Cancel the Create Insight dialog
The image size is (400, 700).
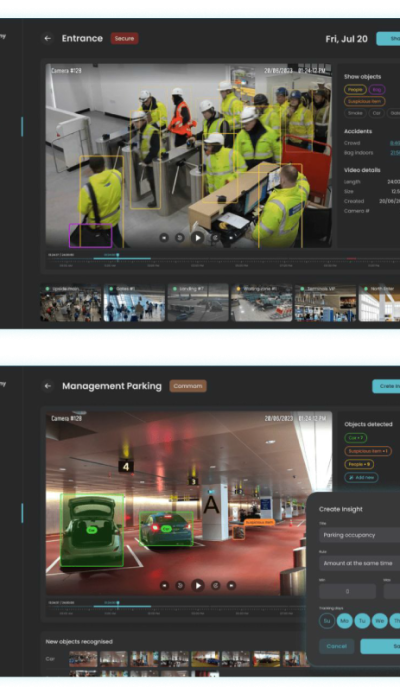(x=337, y=646)
